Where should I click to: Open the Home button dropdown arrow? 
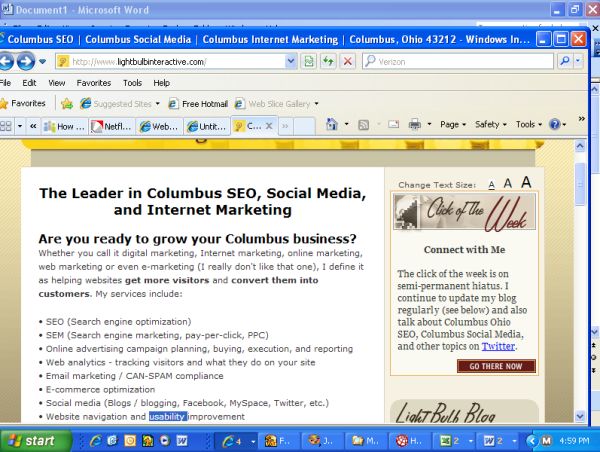coord(346,124)
